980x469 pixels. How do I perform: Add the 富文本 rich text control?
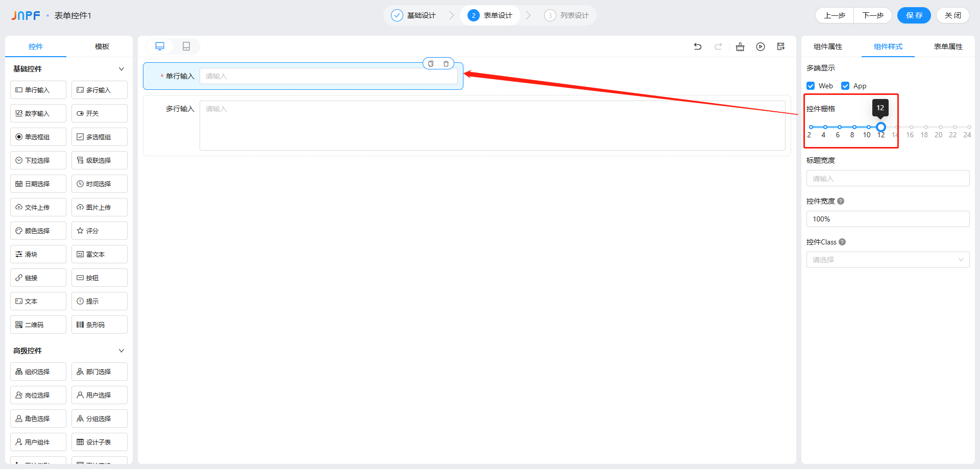point(100,254)
